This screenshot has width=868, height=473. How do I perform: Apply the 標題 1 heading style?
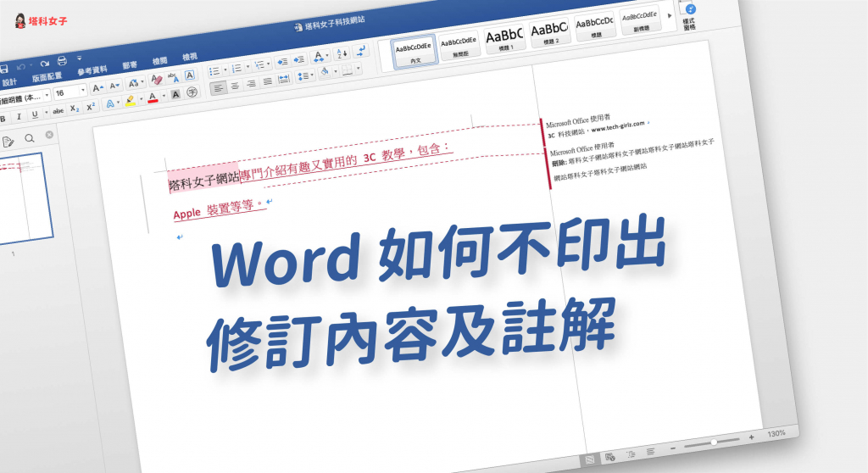(x=504, y=38)
